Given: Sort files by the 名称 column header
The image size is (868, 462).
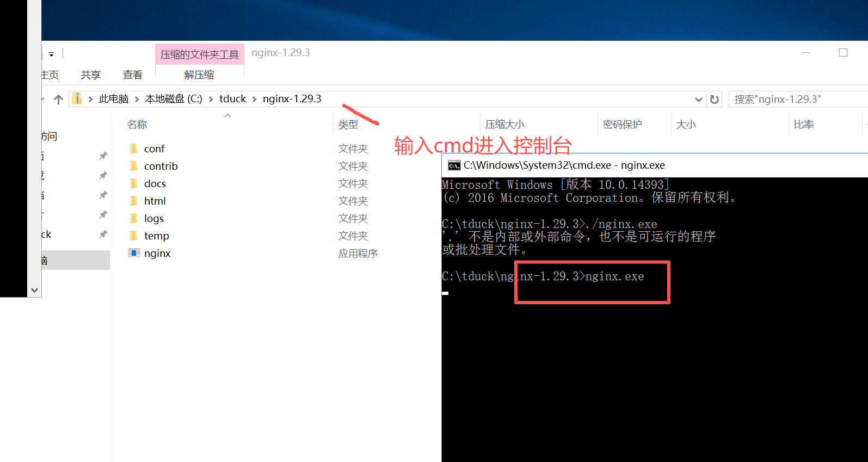Looking at the screenshot, I should click(x=137, y=125).
